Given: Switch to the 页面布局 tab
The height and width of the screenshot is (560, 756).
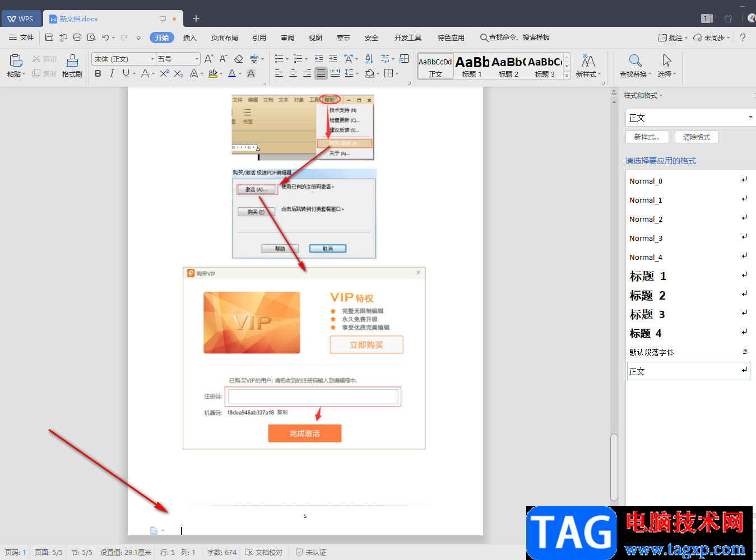Looking at the screenshot, I should [225, 38].
